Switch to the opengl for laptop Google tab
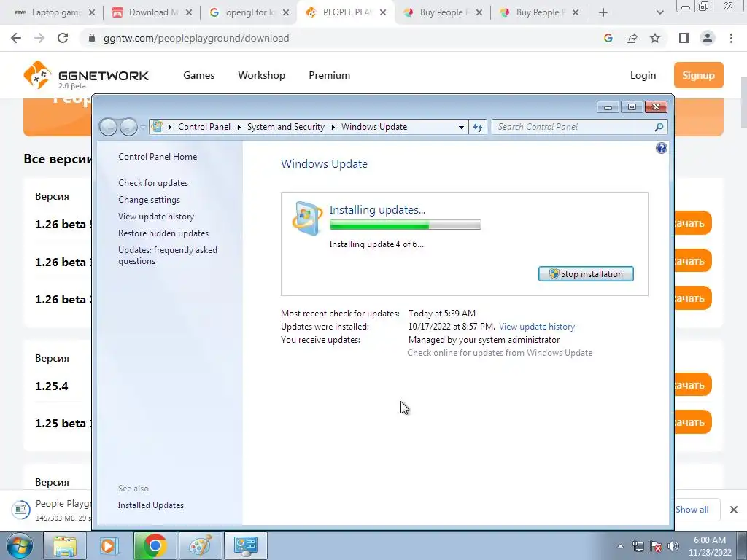 248,12
